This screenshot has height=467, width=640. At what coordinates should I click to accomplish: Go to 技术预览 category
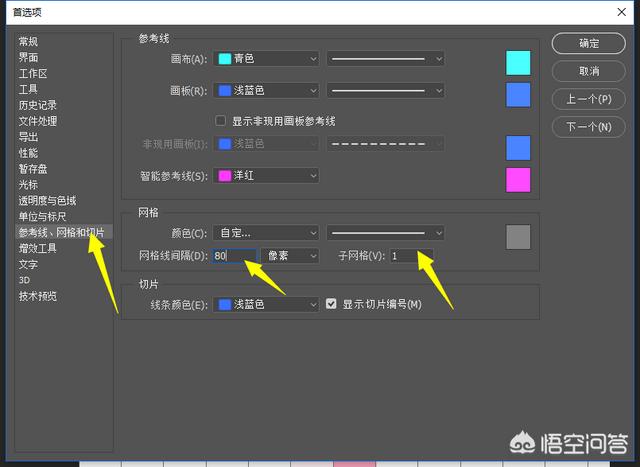tap(38, 296)
